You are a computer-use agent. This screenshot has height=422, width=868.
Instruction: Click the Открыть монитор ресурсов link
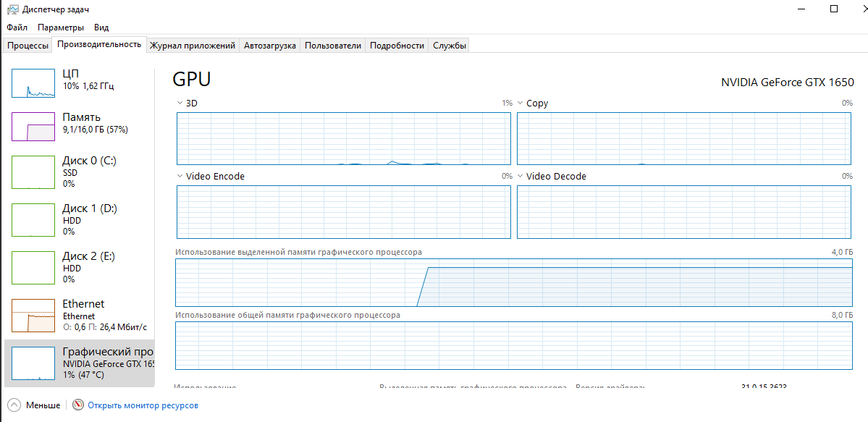tap(143, 405)
